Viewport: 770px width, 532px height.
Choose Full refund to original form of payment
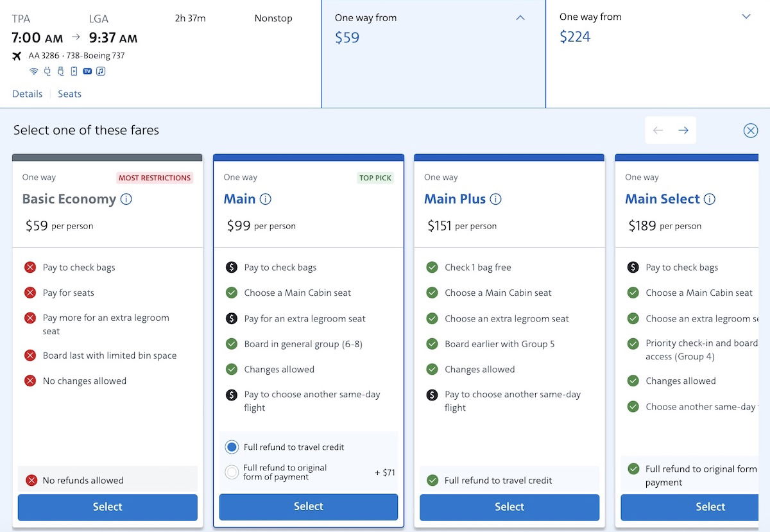pyautogui.click(x=232, y=472)
